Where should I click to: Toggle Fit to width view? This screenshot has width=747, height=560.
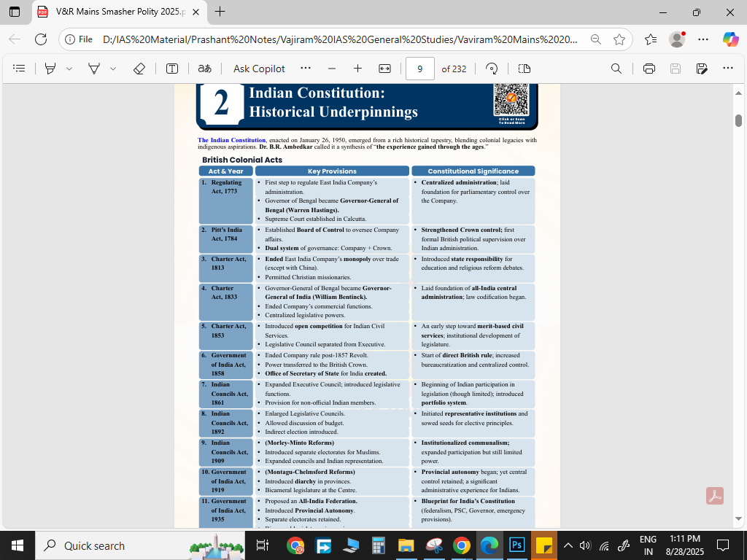coord(385,69)
